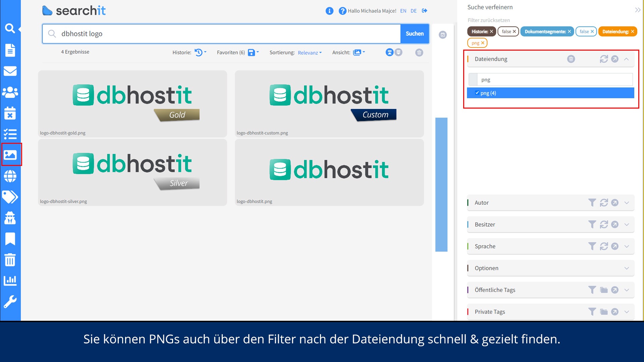This screenshot has height=362, width=644.
Task: Remove the Historie: filter chip
Action: pos(491,32)
